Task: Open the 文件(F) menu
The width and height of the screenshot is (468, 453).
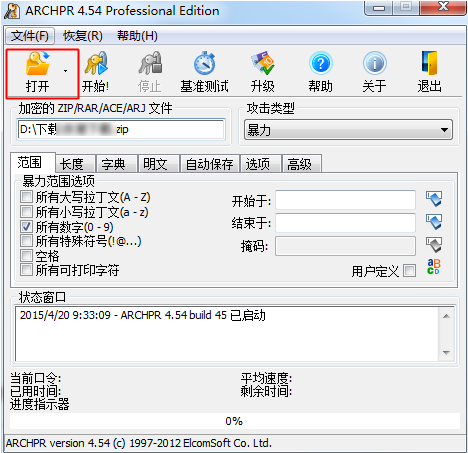Action: pyautogui.click(x=30, y=36)
